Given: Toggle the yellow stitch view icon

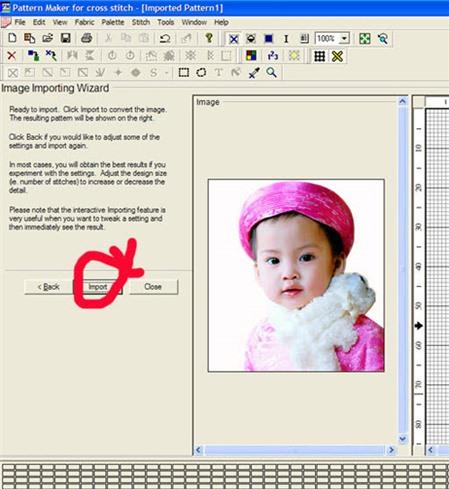Looking at the screenshot, I should pos(337,56).
